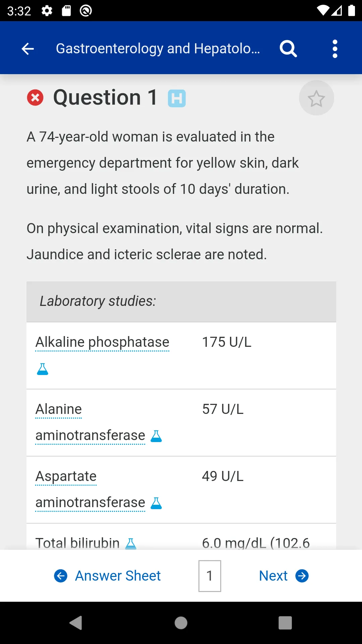
Task: Open search with the magnifier icon
Action: [x=288, y=49]
